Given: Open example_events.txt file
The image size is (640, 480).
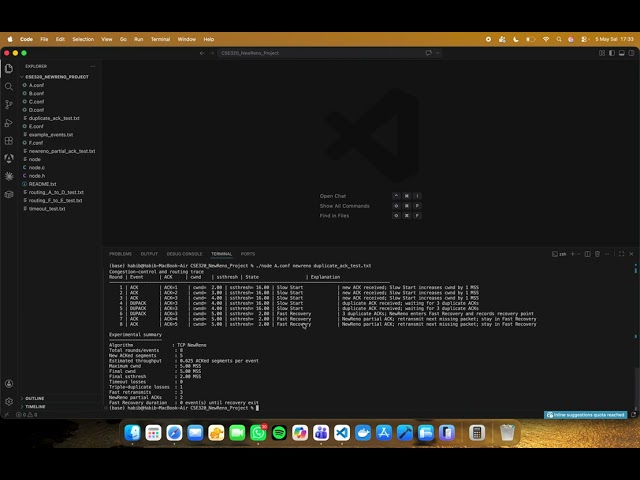Looking at the screenshot, I should (51, 134).
